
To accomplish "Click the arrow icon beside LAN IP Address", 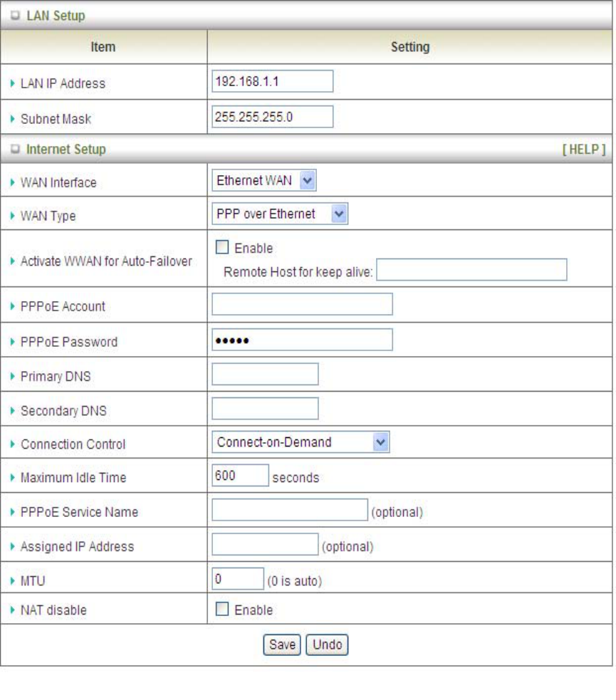I will [11, 83].
